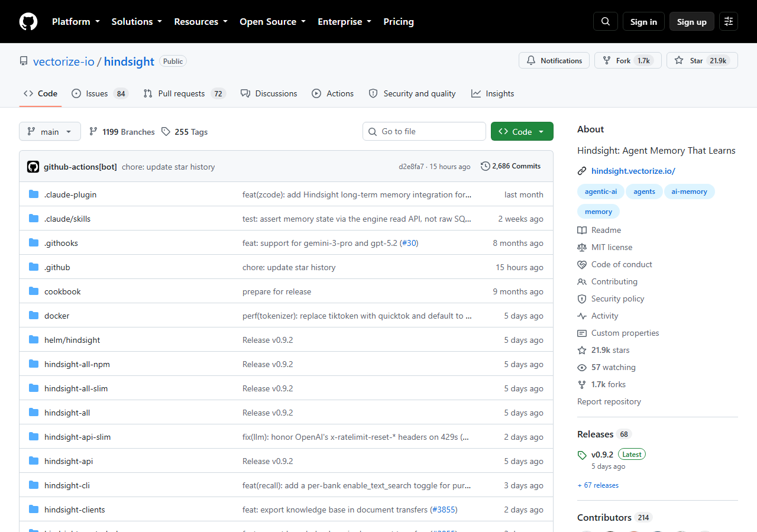Click the heart icon beside Code of conduct
Image resolution: width=757 pixels, height=532 pixels.
582,264
